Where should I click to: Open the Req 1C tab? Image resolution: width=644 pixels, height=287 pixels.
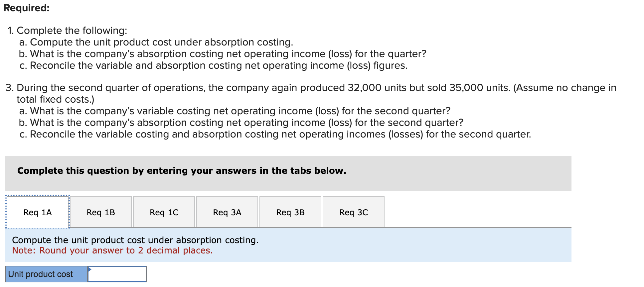click(x=164, y=212)
